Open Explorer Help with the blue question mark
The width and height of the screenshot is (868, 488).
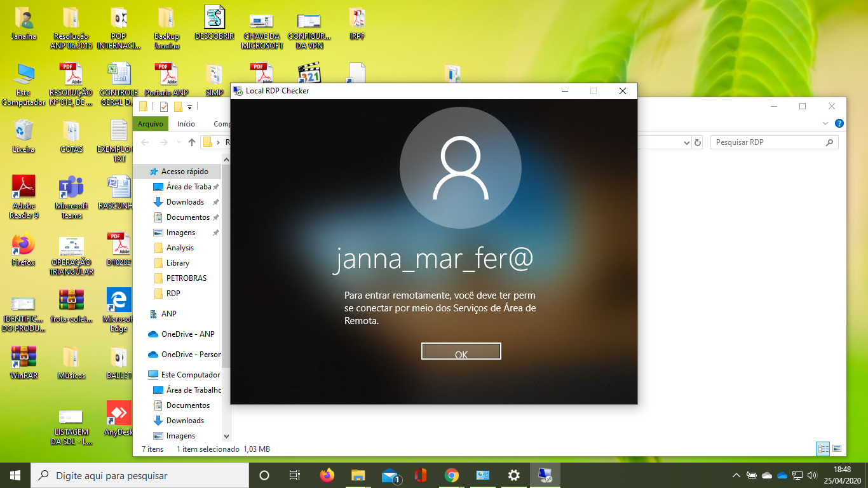pos(839,123)
